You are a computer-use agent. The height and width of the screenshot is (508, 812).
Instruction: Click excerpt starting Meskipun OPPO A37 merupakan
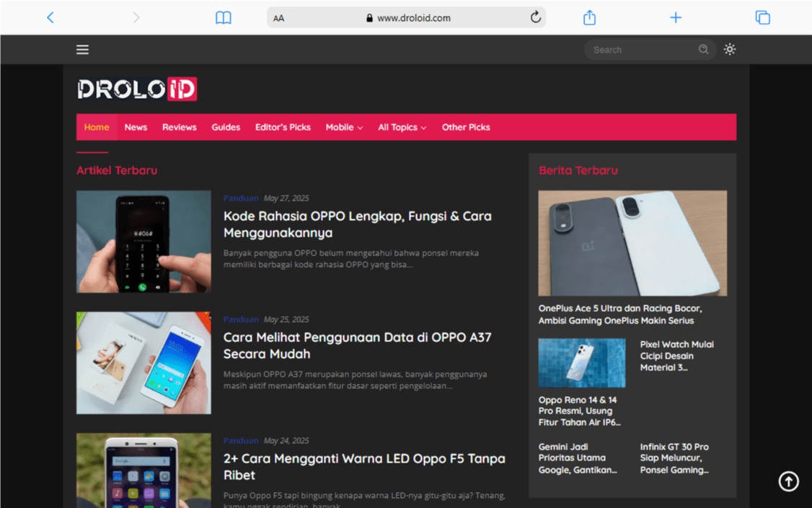pyautogui.click(x=356, y=380)
